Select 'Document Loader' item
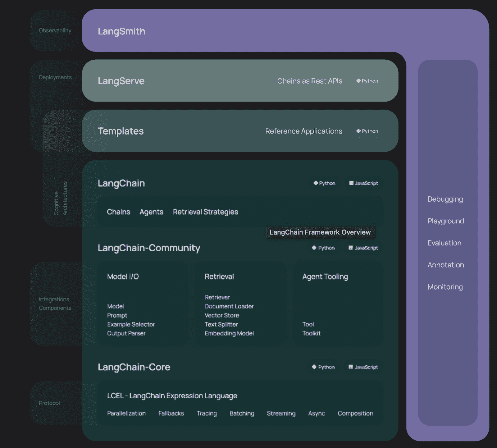This screenshot has width=497, height=448. point(229,306)
